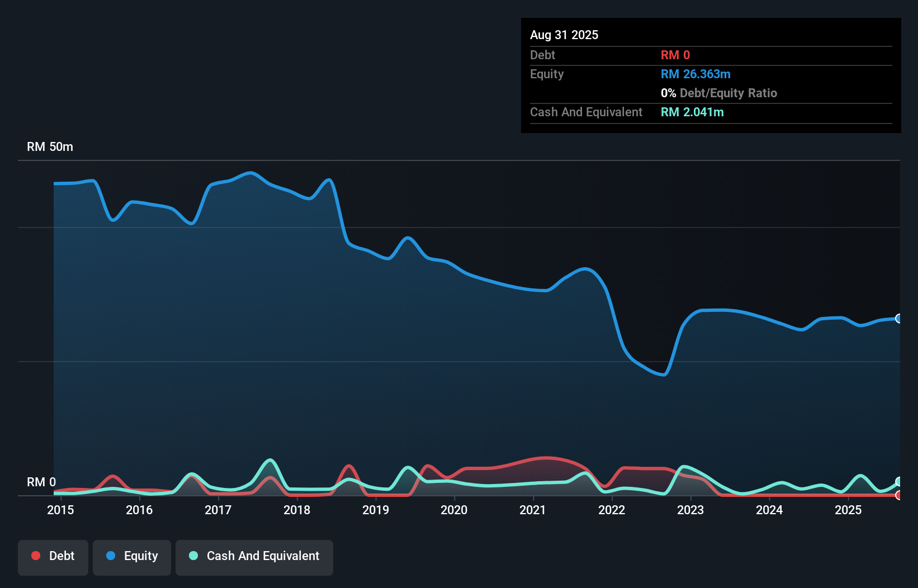Click the RM 50m gridline label
The height and width of the screenshot is (588, 918).
pos(50,146)
